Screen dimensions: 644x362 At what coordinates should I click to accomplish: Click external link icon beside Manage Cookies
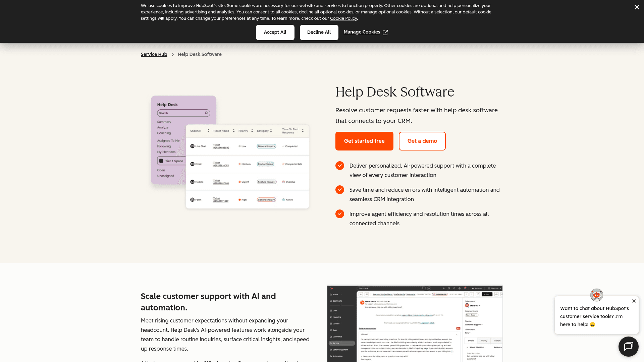[x=385, y=32]
